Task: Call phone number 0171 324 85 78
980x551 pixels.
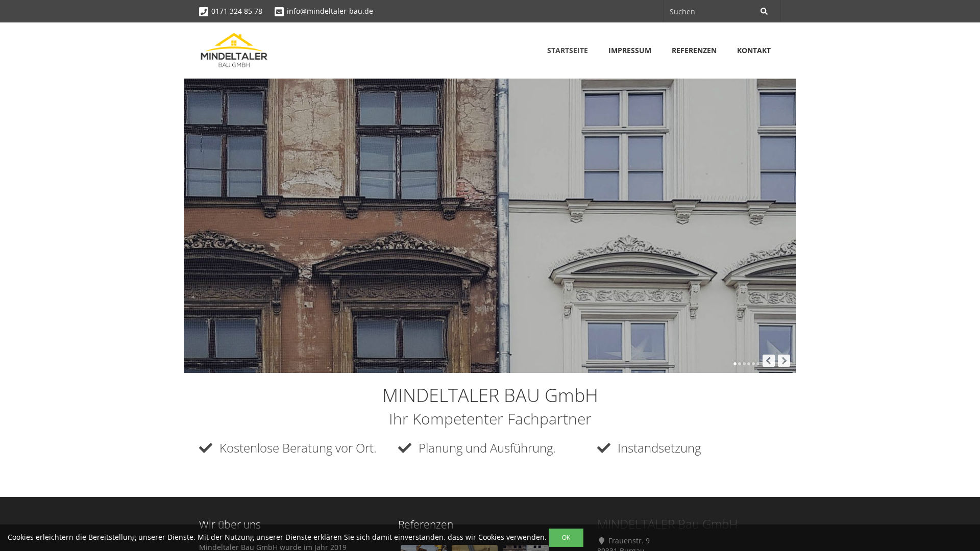Action: click(237, 11)
